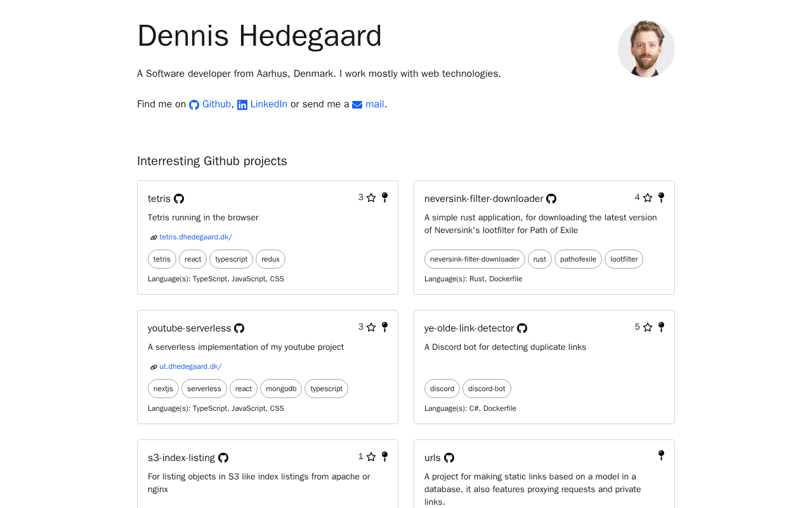812x508 pixels.
Task: Click the "discord-bot" topic tag
Action: coord(487,389)
